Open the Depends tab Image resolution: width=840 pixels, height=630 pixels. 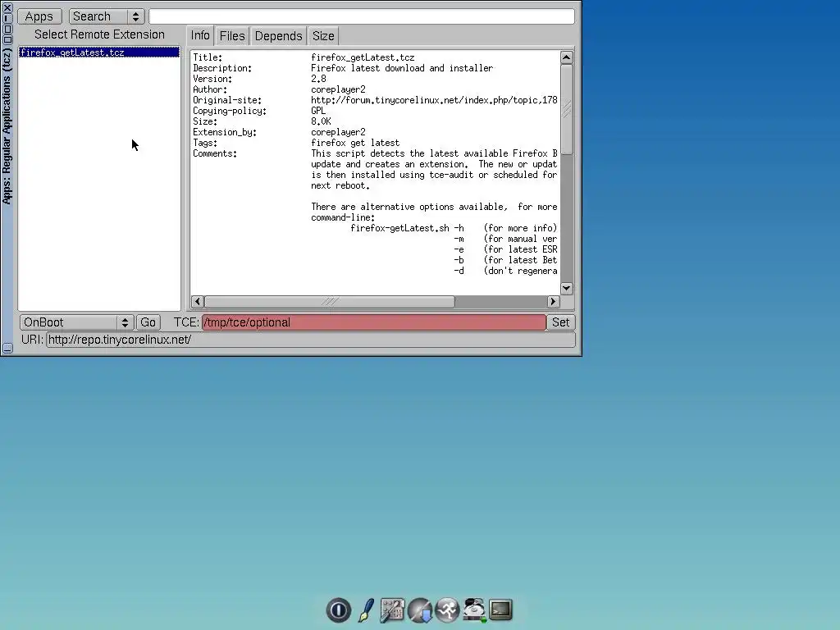[x=279, y=36]
